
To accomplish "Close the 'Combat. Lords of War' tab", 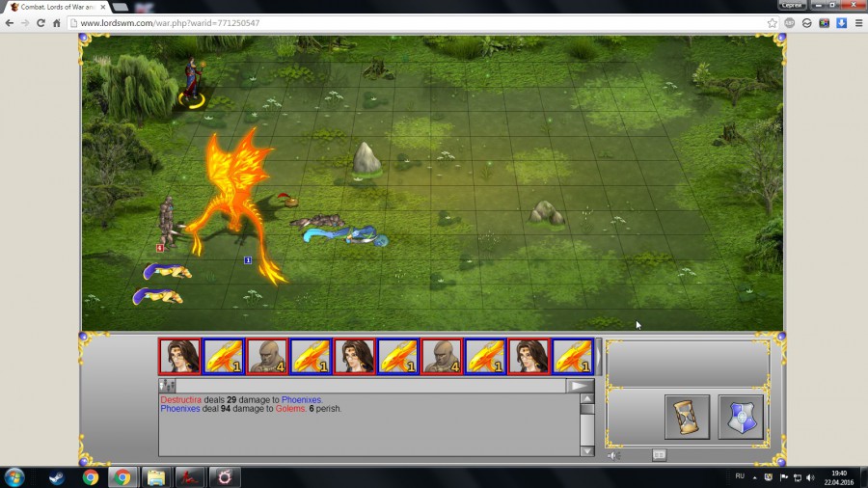I will coord(103,7).
